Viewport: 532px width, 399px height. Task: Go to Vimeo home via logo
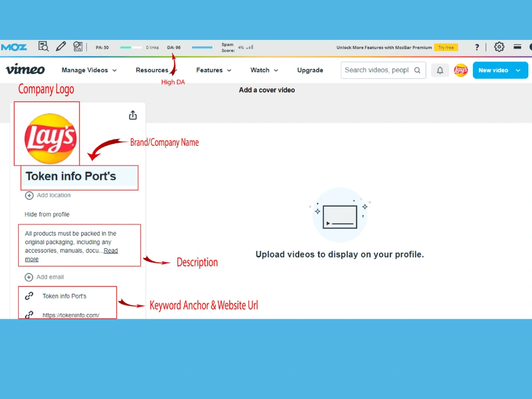tap(25, 70)
